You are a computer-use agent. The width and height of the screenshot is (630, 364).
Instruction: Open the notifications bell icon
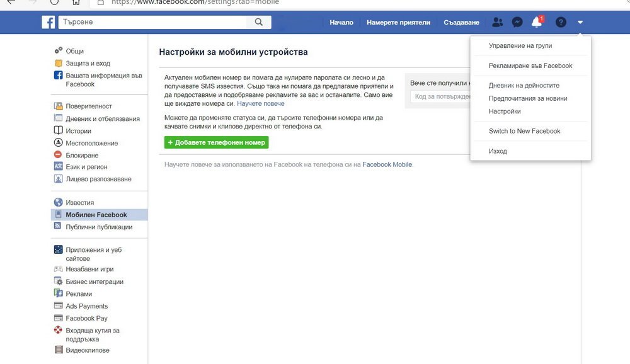537,21
